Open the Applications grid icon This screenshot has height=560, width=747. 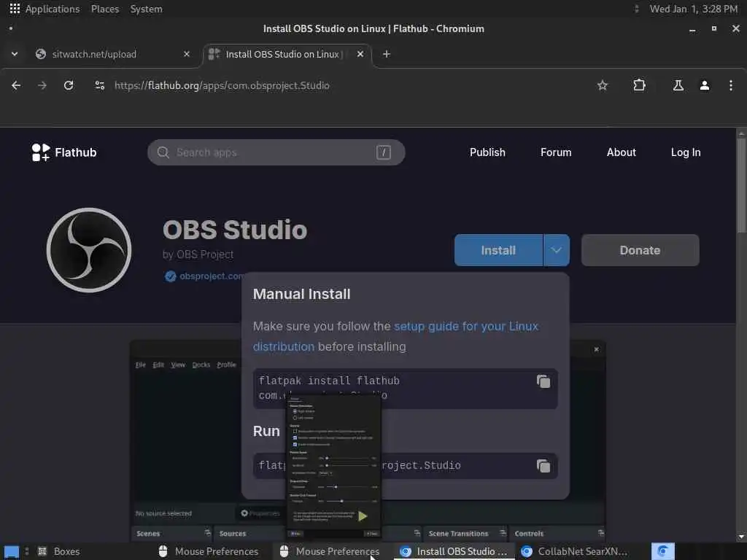tap(15, 9)
